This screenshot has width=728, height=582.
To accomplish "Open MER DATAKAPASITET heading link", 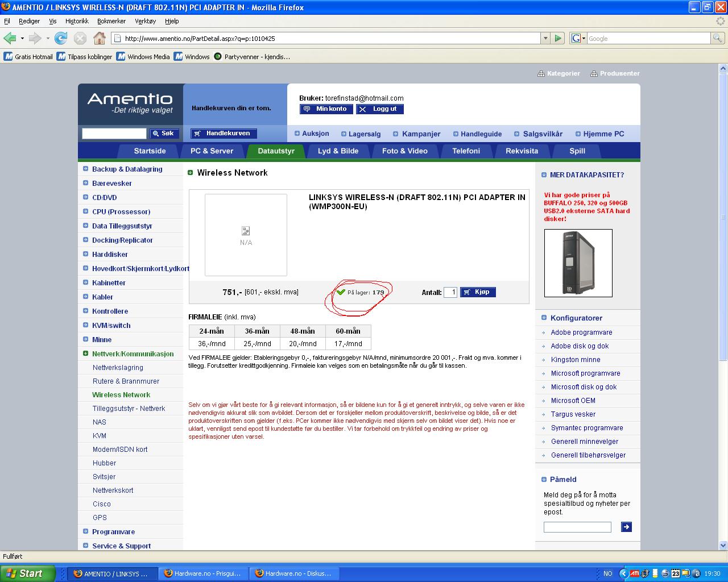I will click(586, 174).
